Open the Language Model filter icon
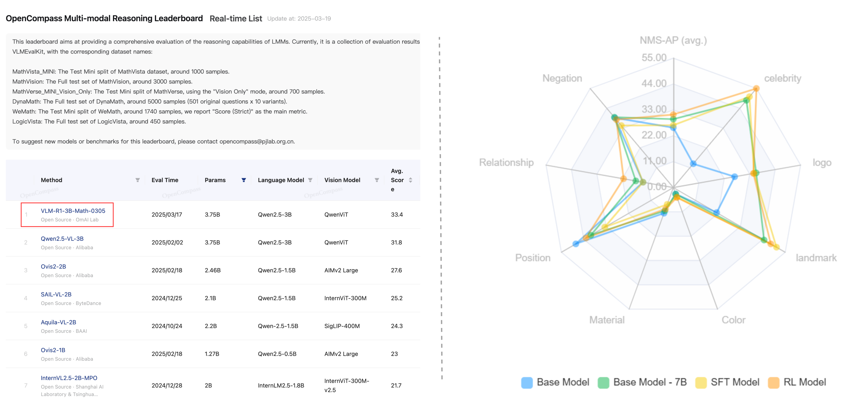This screenshot has width=868, height=405. tap(310, 180)
